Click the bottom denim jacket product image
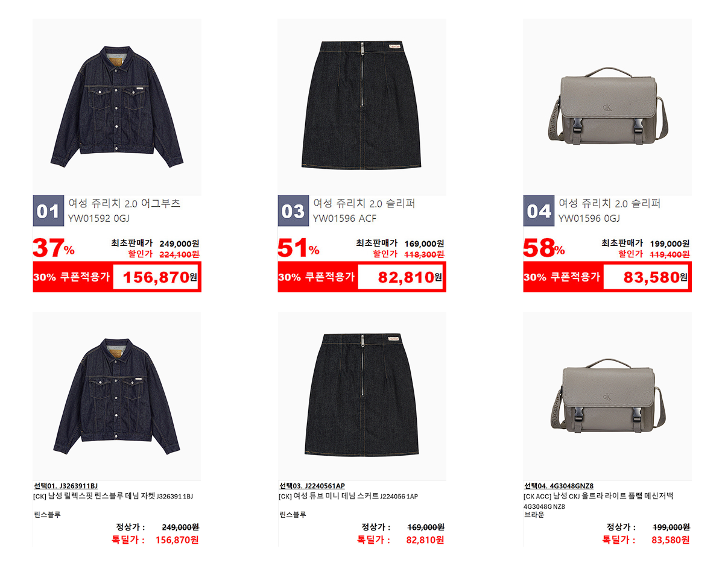728x572 pixels. [117, 397]
